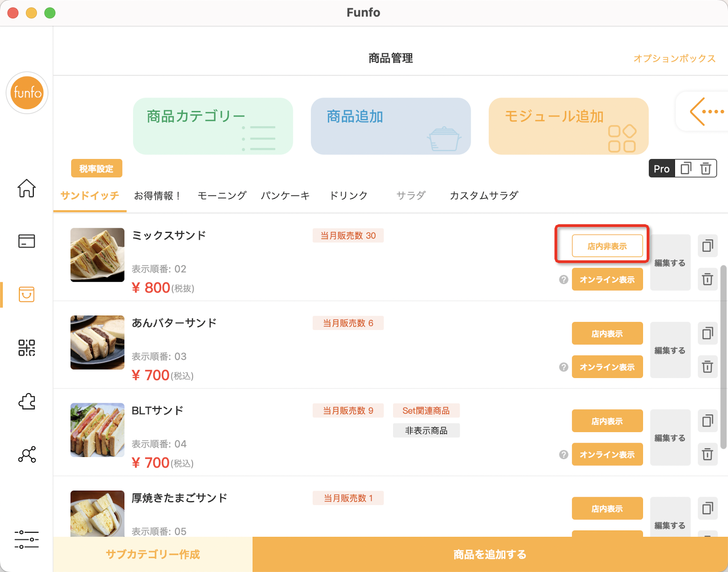
Task: Edit the あんバターサンド product
Action: tap(670, 350)
